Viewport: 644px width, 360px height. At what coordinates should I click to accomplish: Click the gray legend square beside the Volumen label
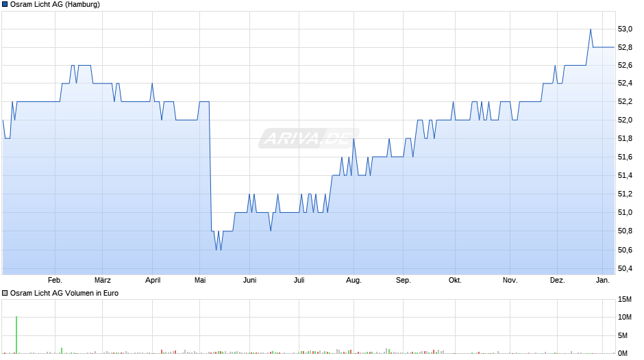pyautogui.click(x=5, y=293)
